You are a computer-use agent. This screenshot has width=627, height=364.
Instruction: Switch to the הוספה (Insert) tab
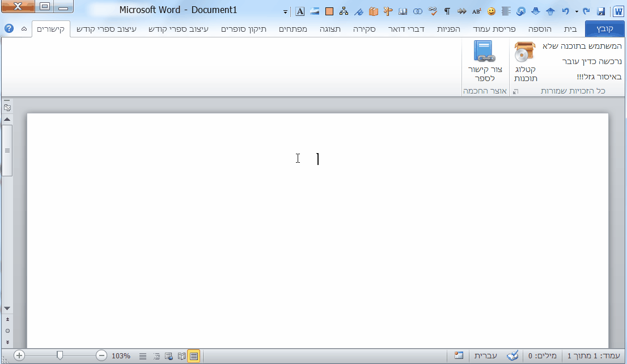coord(540,29)
